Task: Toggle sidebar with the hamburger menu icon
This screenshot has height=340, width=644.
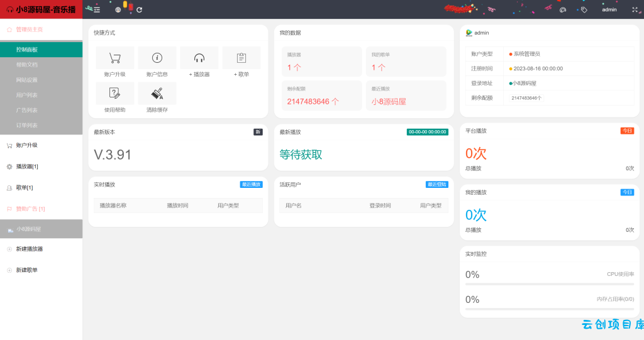Action: pos(97,10)
